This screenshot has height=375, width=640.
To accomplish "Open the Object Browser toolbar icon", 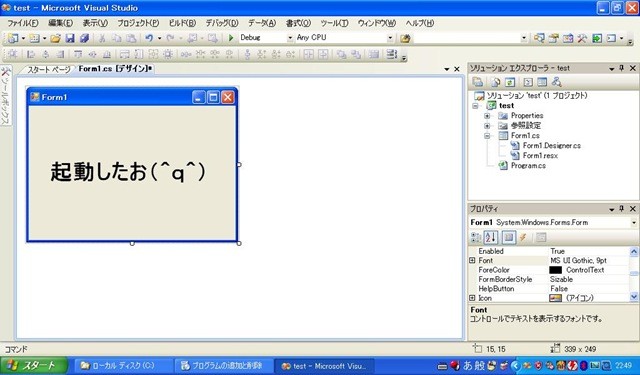I will pos(568,38).
